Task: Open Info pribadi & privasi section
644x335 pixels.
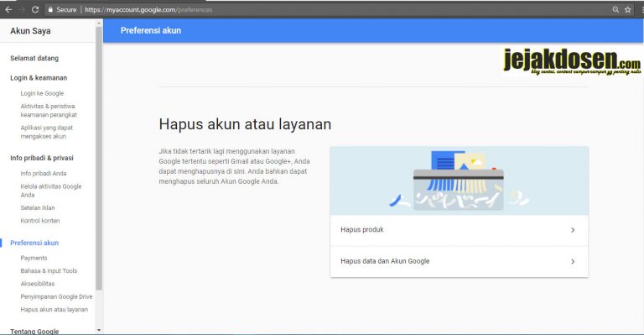Action: pyautogui.click(x=42, y=158)
